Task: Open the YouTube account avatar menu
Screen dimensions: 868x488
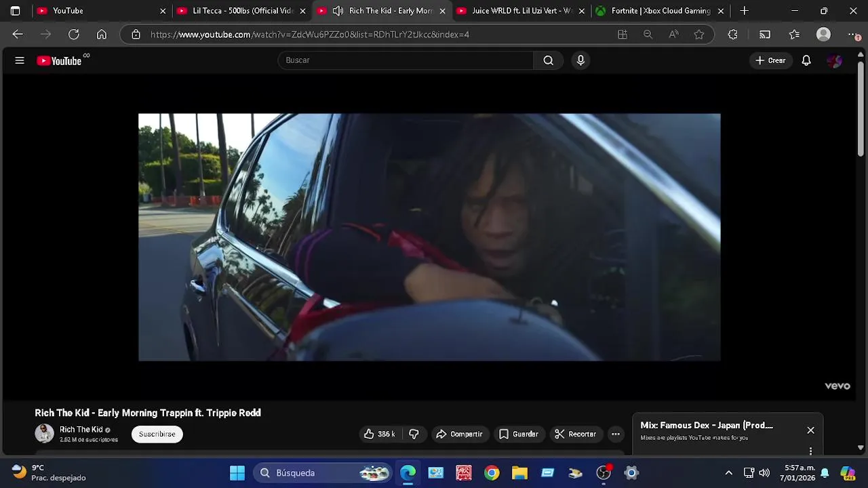Action: (835, 60)
